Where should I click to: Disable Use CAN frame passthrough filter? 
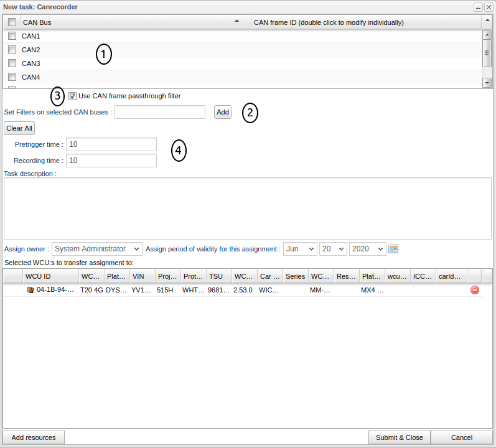(73, 96)
